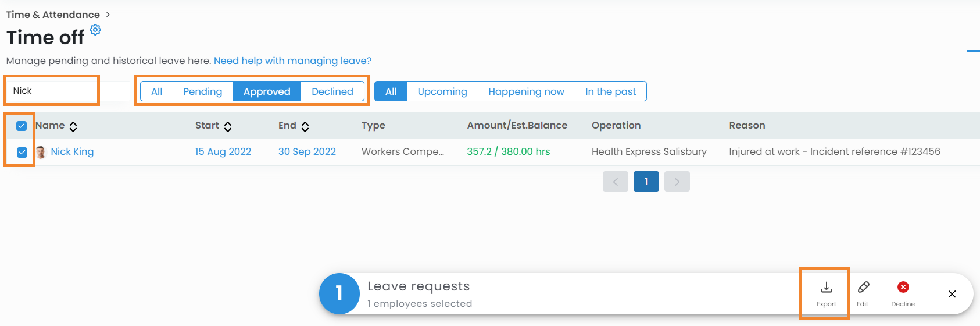Click the red Decline icon
The width and height of the screenshot is (980, 326).
point(903,287)
